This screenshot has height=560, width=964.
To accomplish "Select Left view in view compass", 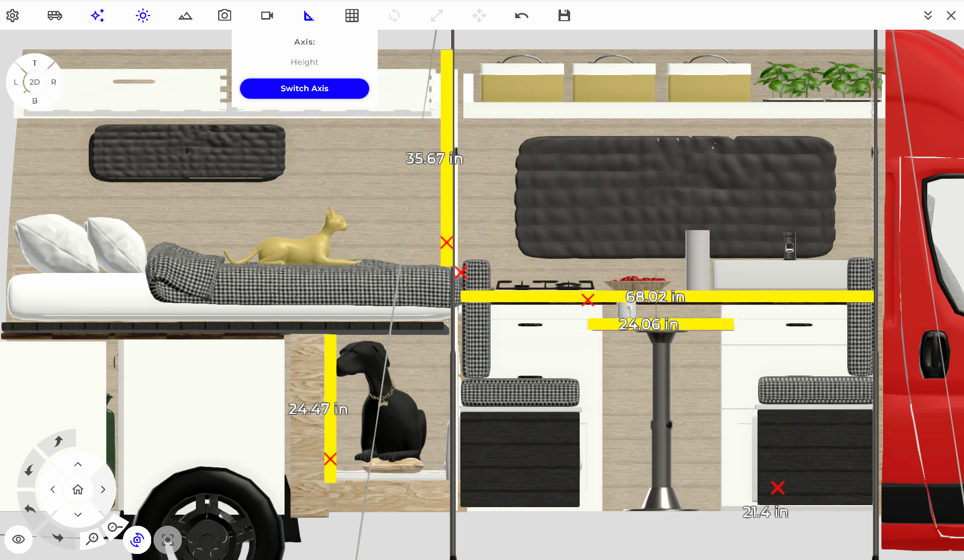I will [16, 82].
